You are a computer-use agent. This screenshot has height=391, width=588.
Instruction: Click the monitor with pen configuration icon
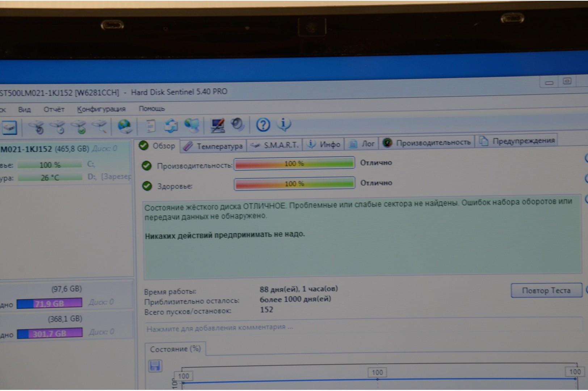217,125
